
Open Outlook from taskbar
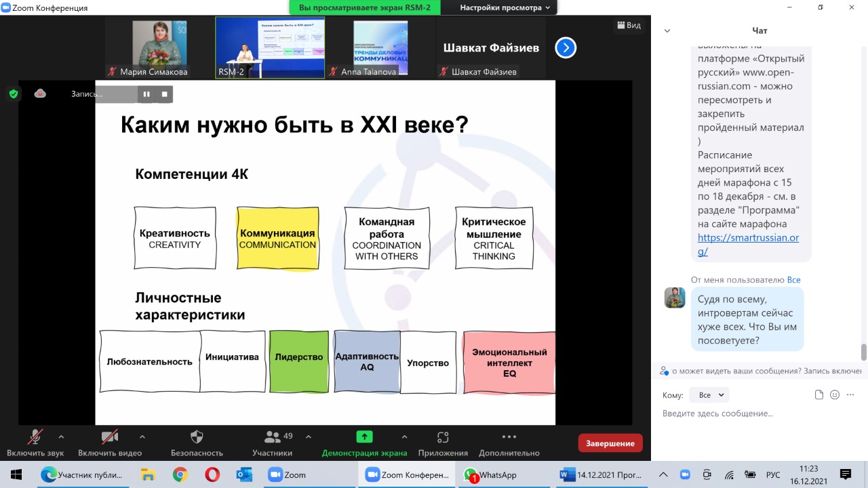(x=244, y=474)
